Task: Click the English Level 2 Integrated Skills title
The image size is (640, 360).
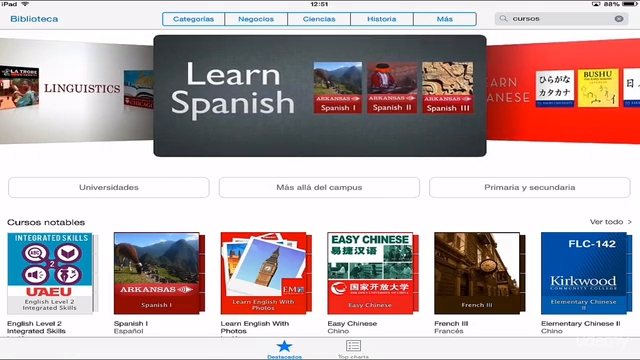Action: (36, 327)
